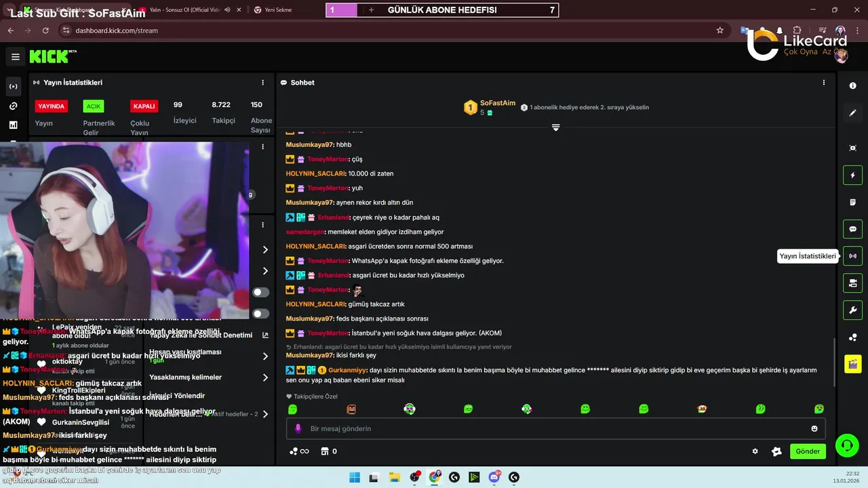Open Sohbet panel options menu

[x=824, y=83]
